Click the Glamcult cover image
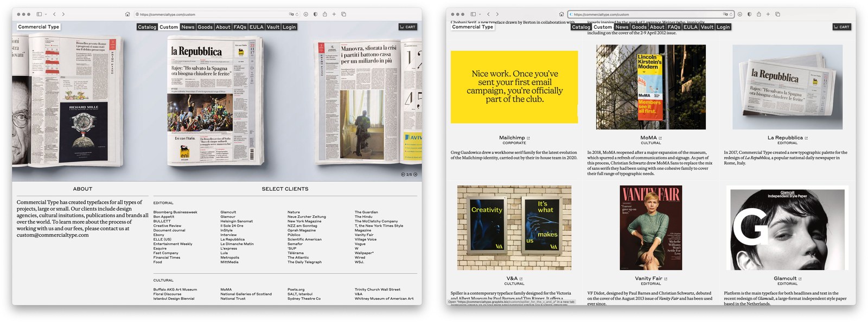Screen dimensions: 868x322 pyautogui.click(x=787, y=228)
